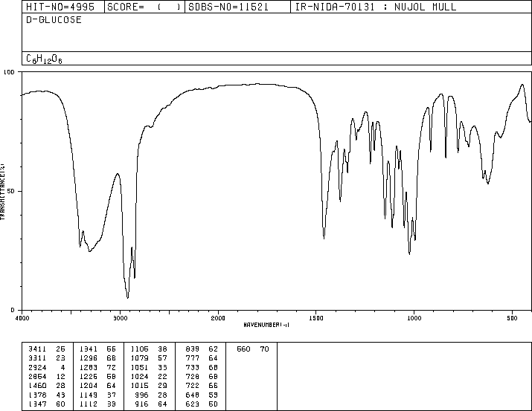Select the SCORE= ( ) header field

coord(144,7)
